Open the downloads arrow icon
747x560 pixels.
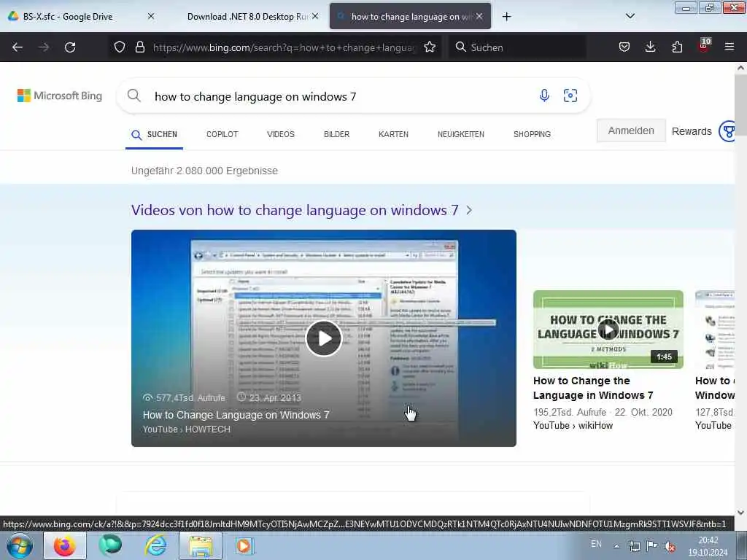(x=650, y=47)
